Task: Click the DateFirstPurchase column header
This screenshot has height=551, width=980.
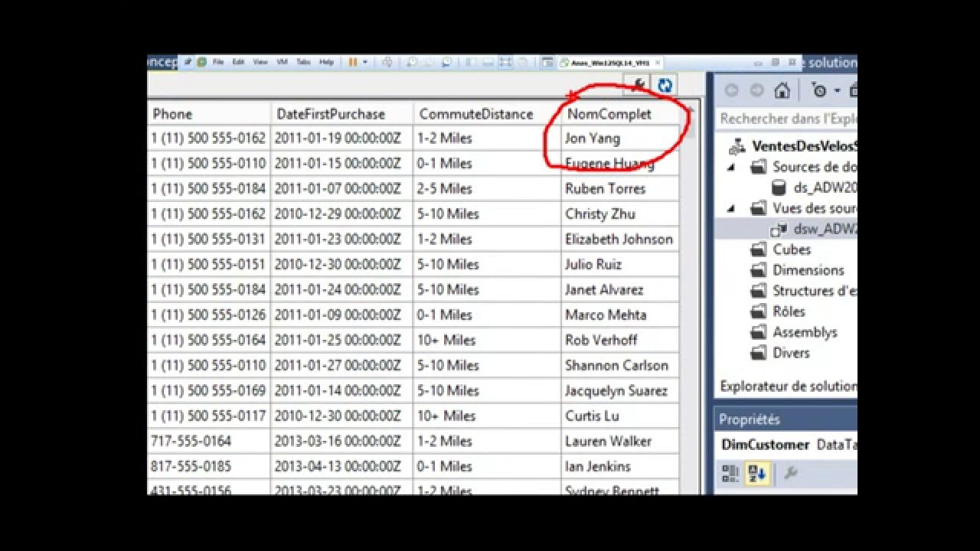Action: tap(341, 114)
